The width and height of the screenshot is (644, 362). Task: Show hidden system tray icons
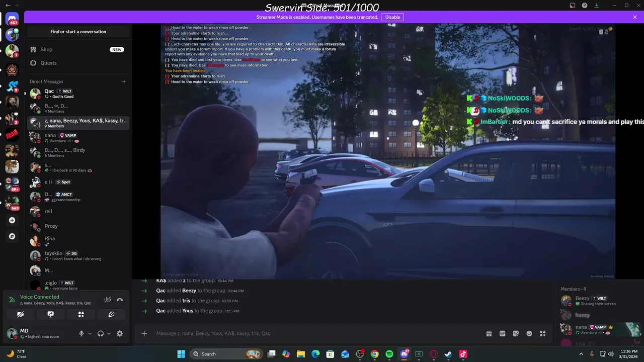pos(581,354)
